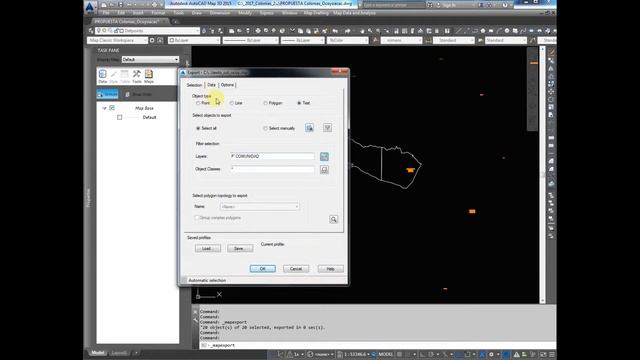The height and width of the screenshot is (360, 640).
Task: Open the scale 1:53346.6 status dropdown
Action: [x=354, y=354]
